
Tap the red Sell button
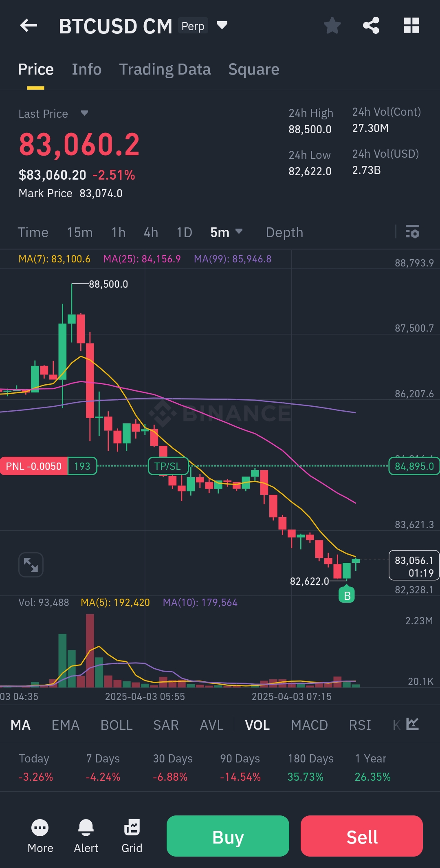click(x=362, y=836)
